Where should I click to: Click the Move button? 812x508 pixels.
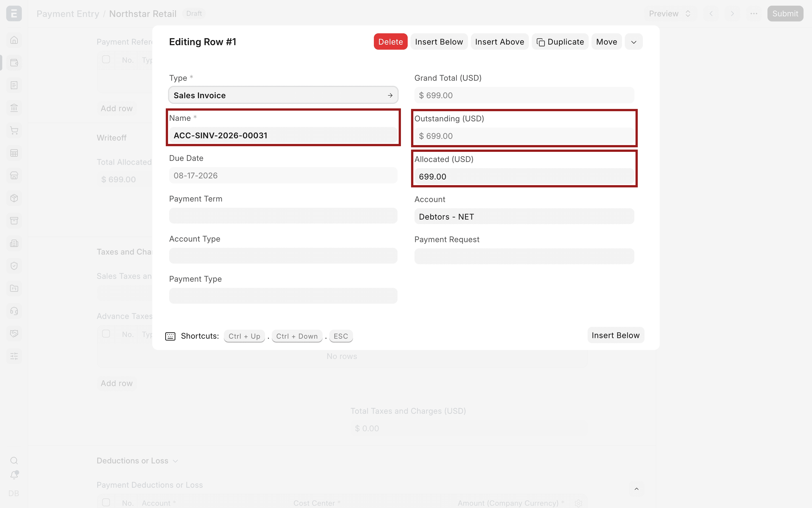(607, 42)
